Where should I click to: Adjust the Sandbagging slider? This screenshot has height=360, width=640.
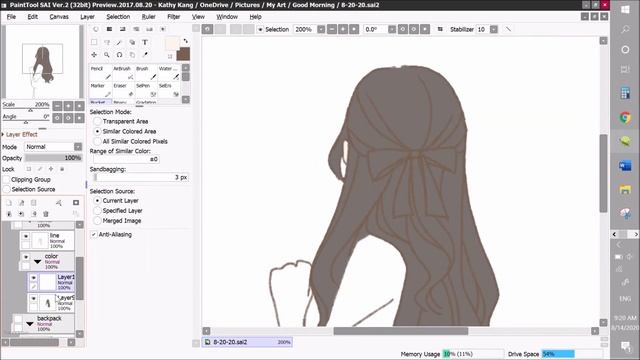click(141, 177)
